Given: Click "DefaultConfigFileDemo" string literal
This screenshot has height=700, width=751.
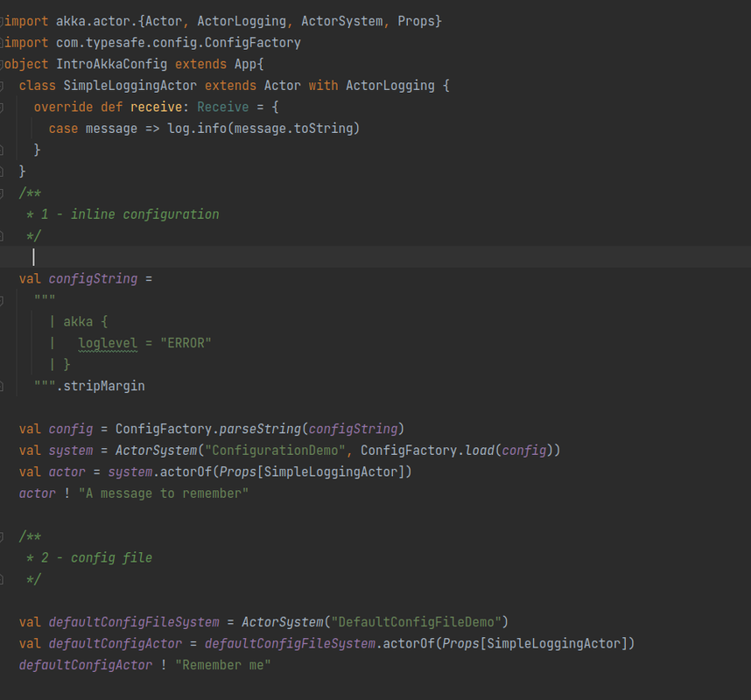Looking at the screenshot, I should 417,622.
